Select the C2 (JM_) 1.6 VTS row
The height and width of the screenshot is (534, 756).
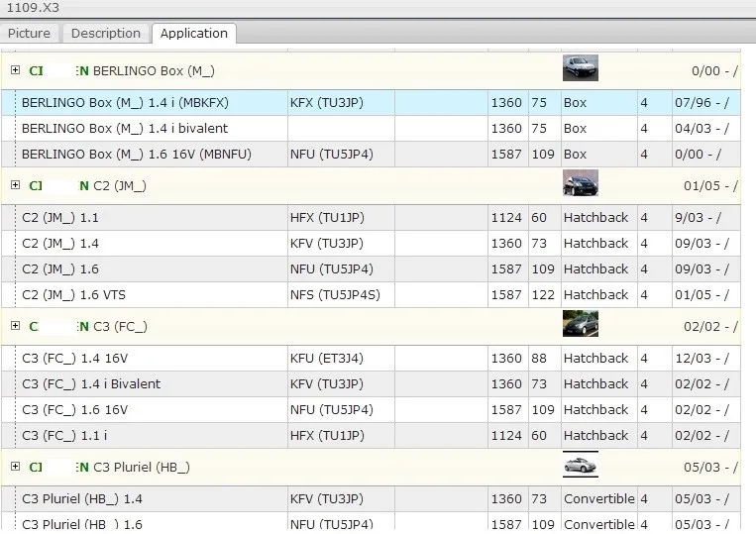coord(371,295)
